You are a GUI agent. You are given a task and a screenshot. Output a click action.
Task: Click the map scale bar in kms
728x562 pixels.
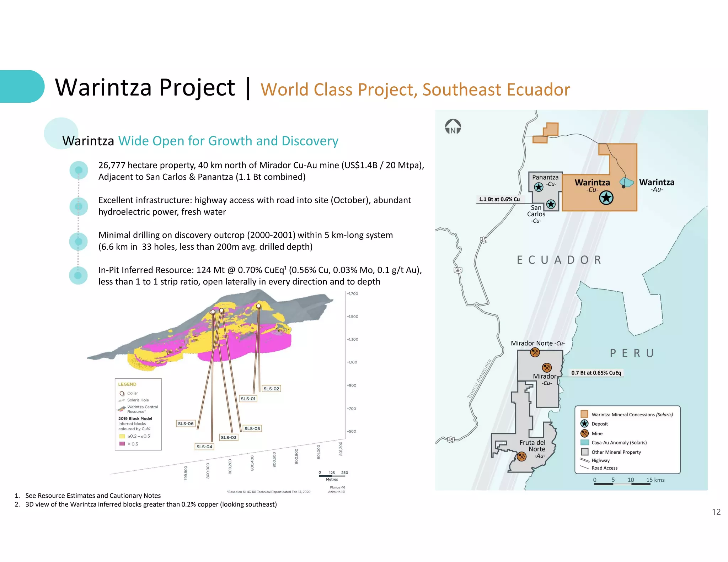click(622, 484)
